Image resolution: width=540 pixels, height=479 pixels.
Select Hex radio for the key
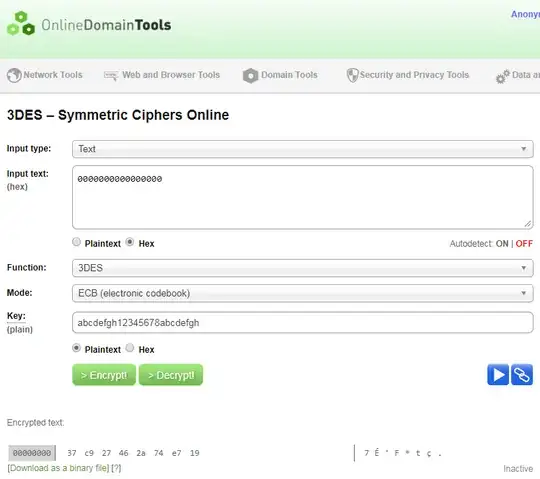130,348
